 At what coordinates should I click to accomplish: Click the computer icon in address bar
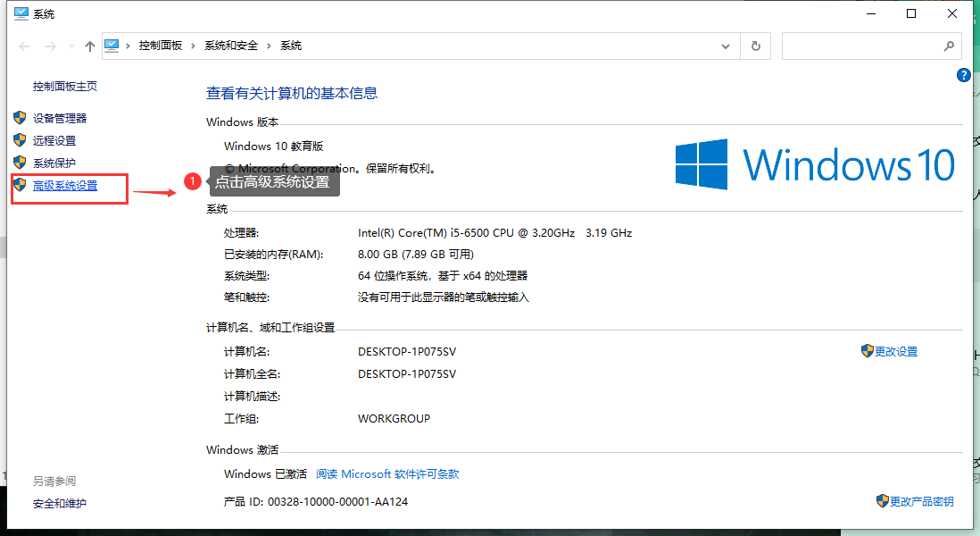tap(112, 46)
